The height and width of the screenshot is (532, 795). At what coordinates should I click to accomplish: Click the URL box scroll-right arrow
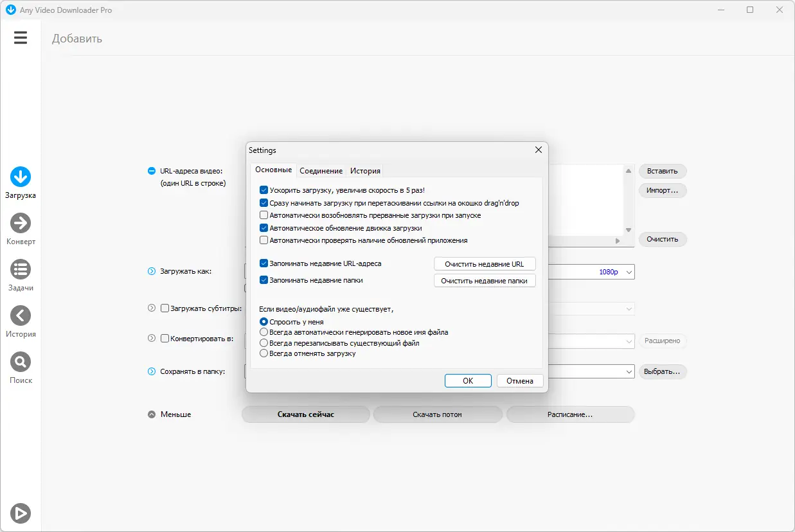(x=618, y=241)
